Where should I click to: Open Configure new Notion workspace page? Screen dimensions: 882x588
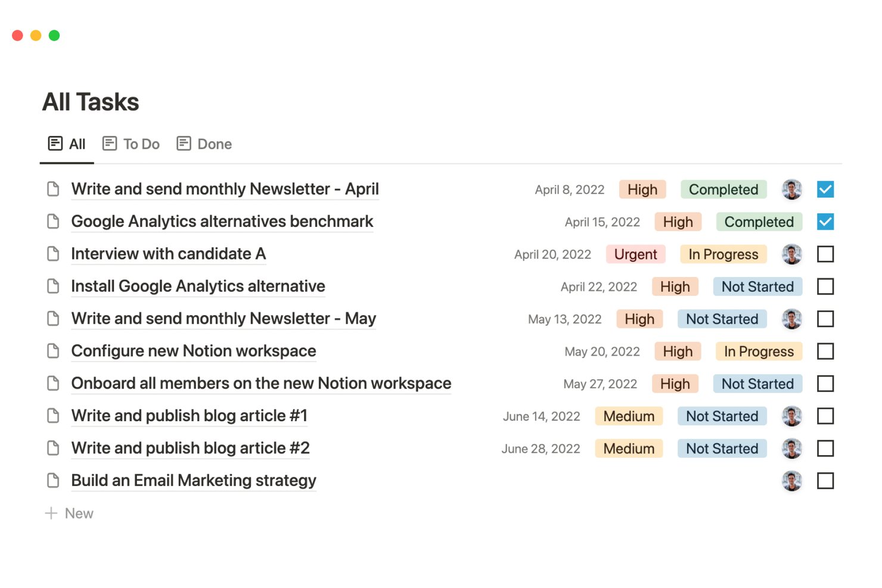point(194,351)
